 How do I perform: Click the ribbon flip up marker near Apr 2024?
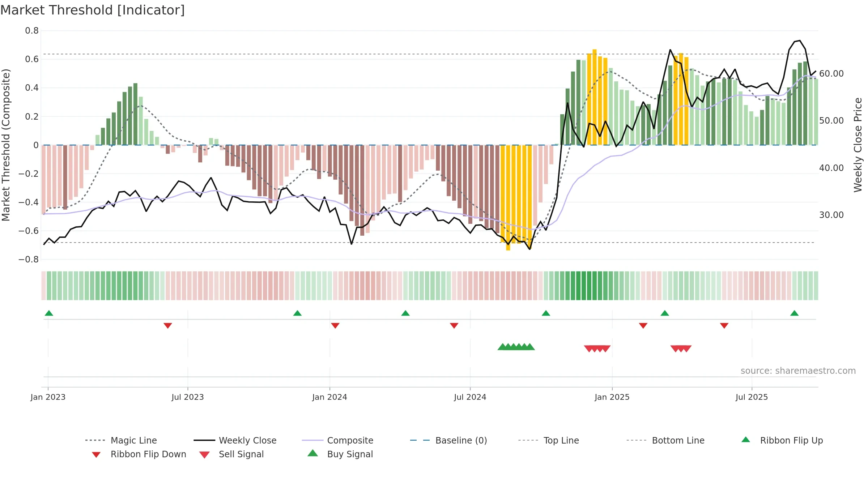pyautogui.click(x=405, y=313)
